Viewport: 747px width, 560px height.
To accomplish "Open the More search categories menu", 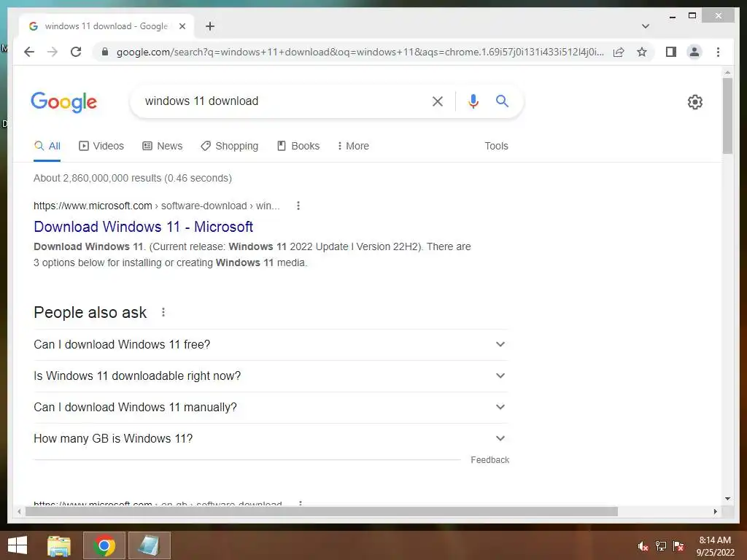I will 353,146.
